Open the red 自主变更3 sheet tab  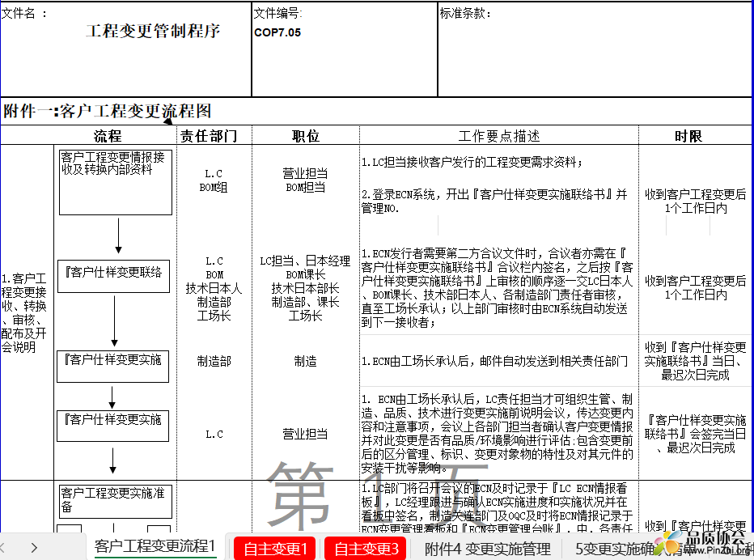(366, 549)
